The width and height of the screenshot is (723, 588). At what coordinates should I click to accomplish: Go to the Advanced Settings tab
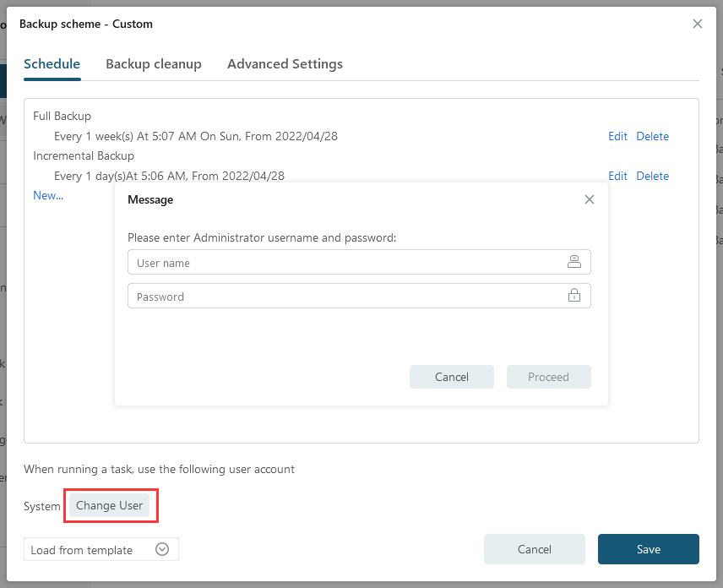[285, 64]
